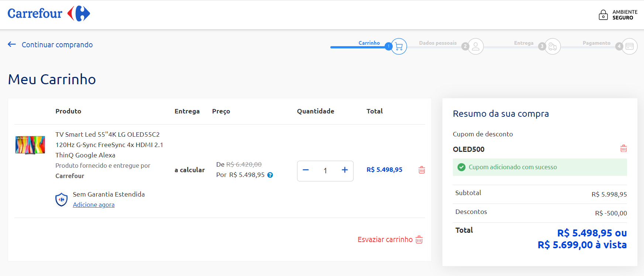
Task: Click the Carrinho cart step icon
Action: point(399,47)
